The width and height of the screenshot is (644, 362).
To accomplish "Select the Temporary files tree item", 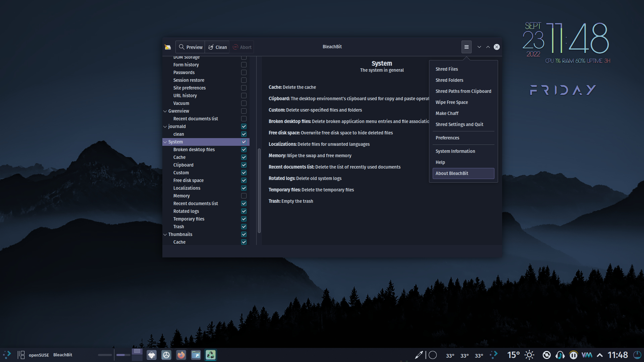I will [189, 219].
